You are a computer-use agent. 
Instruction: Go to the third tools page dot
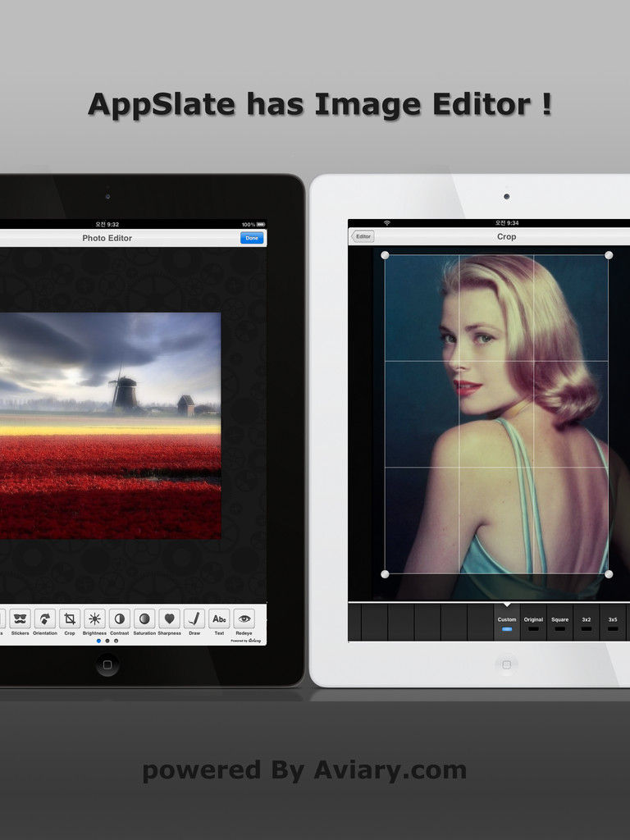(116, 641)
